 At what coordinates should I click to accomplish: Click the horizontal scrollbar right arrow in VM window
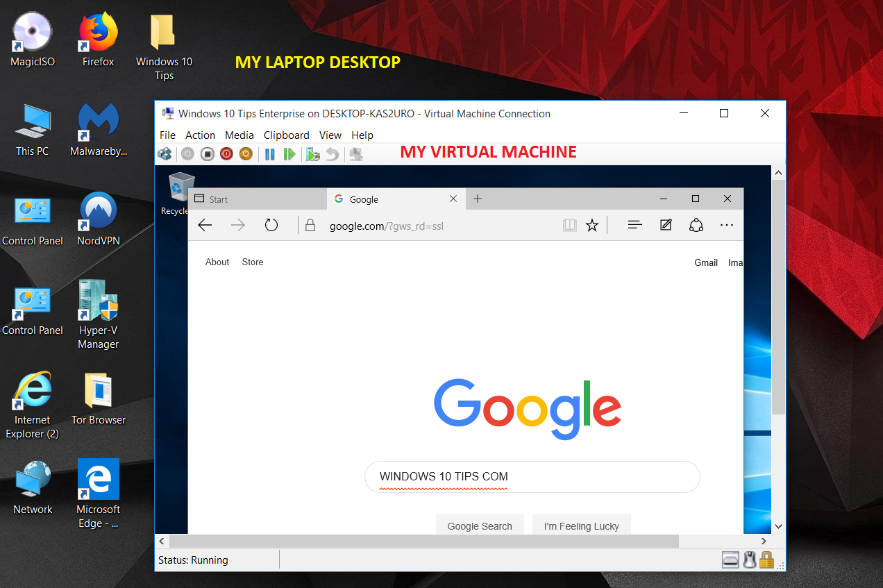(x=764, y=541)
